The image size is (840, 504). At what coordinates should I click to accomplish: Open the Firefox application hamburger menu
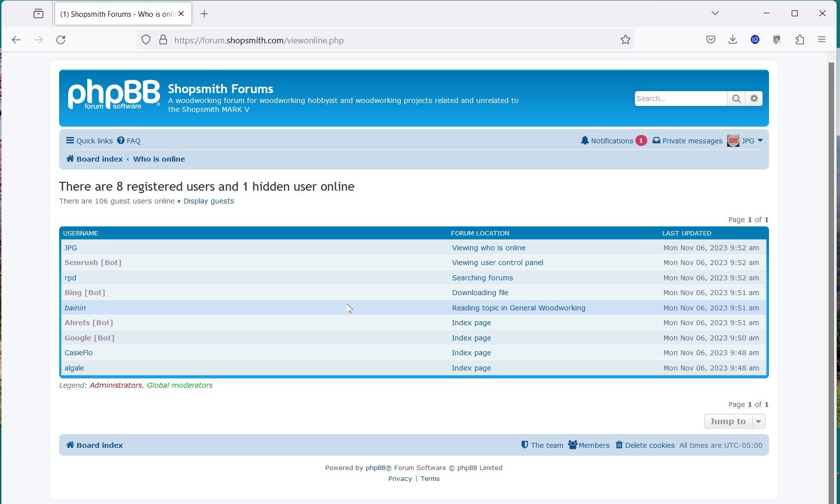[822, 40]
